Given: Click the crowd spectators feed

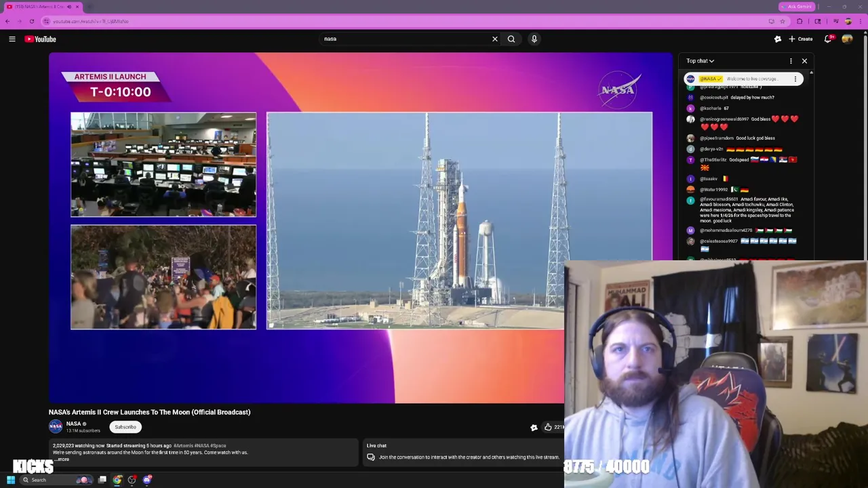Looking at the screenshot, I should coord(163,277).
